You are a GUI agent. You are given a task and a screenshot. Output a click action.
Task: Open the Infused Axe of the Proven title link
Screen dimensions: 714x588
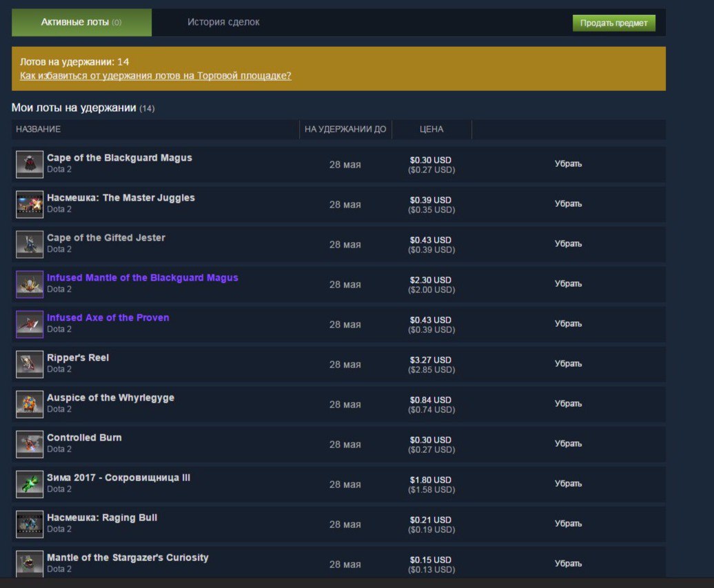pos(108,318)
